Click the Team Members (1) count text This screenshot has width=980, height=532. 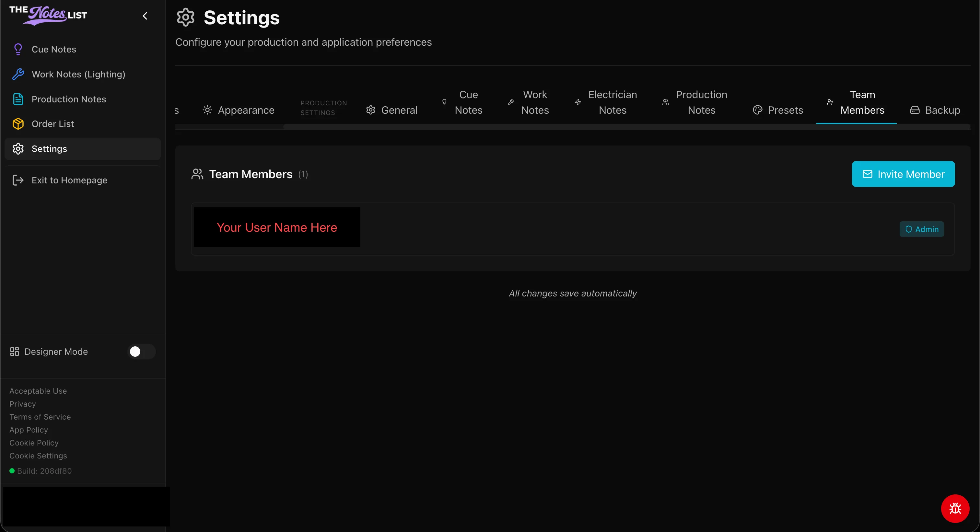click(x=303, y=175)
